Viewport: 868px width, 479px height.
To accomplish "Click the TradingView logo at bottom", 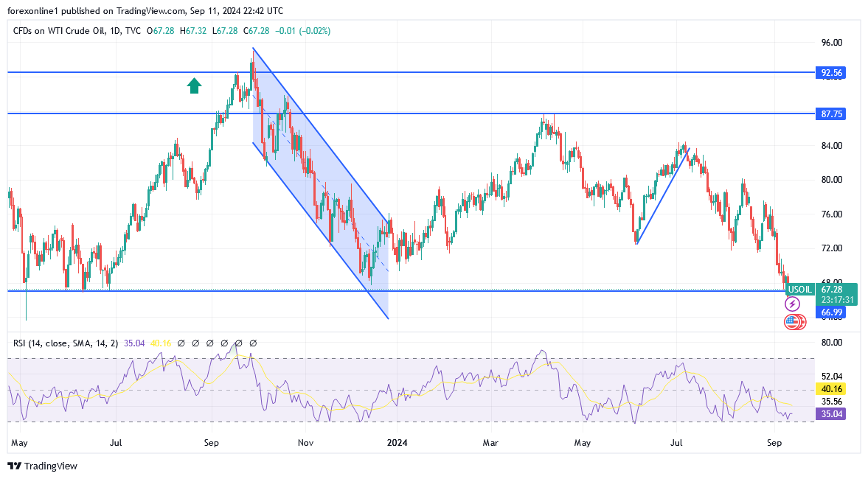I will 43,466.
